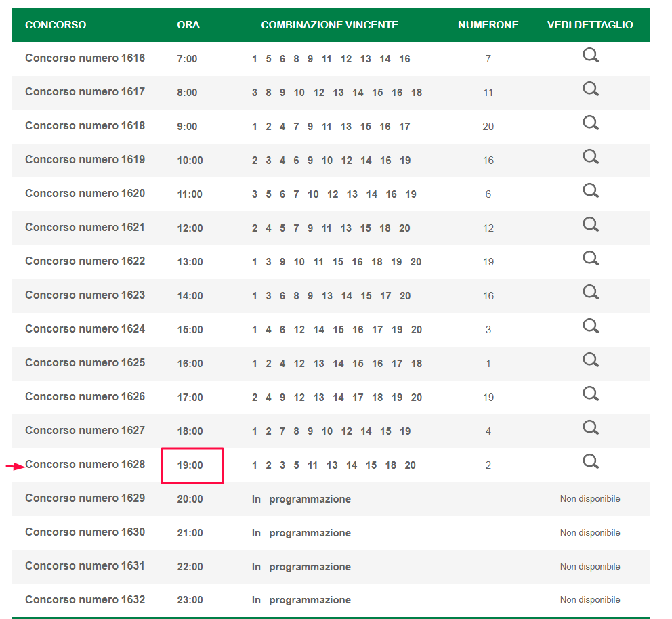672x619 pixels.
Task: Click the 20:00 time cell
Action: pos(190,499)
